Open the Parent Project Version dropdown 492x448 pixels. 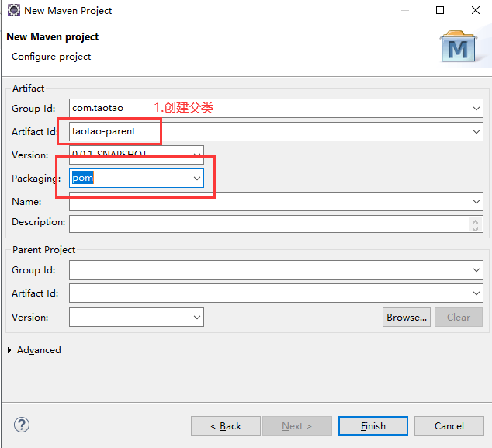197,317
